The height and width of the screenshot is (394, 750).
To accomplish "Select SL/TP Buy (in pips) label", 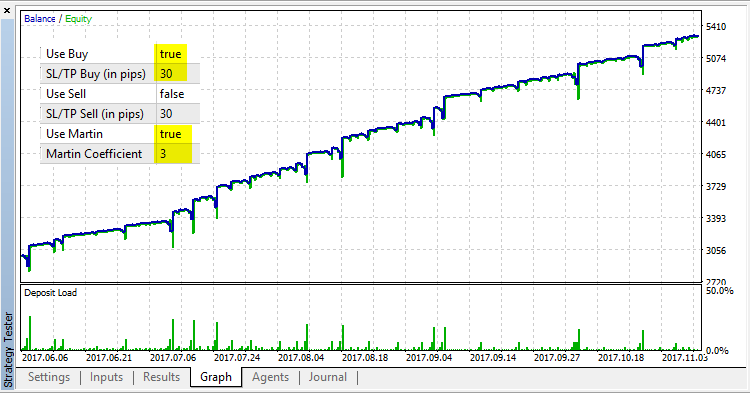I will pos(96,74).
